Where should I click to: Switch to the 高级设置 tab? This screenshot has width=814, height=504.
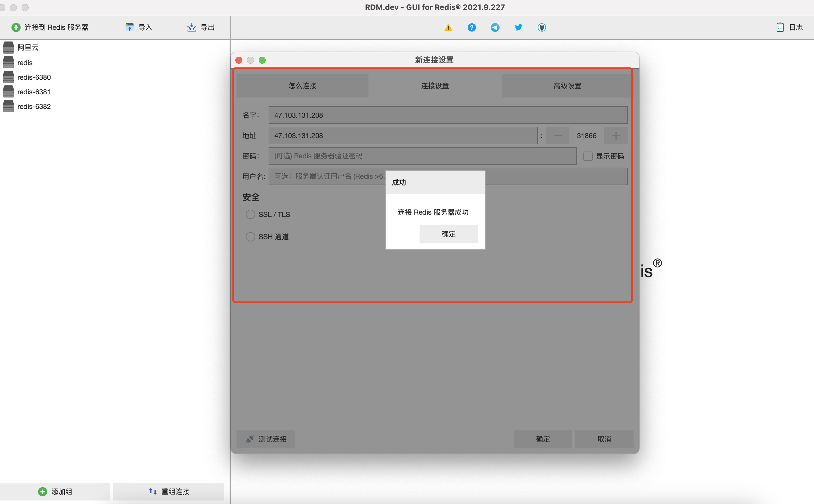567,86
